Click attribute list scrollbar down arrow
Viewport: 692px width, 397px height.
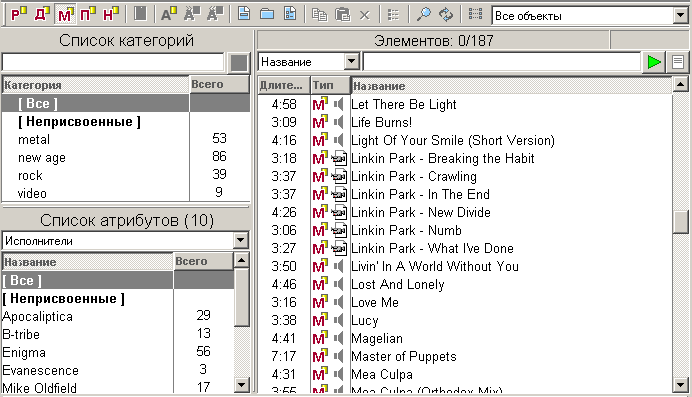tap(241, 385)
